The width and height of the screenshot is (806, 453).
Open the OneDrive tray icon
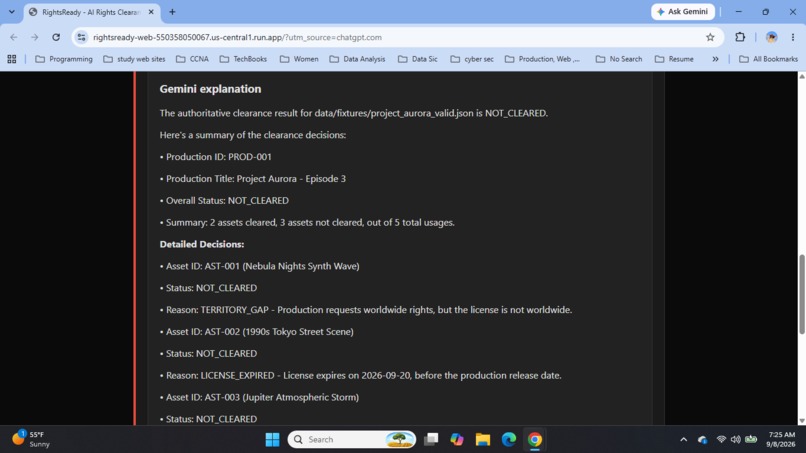point(702,440)
